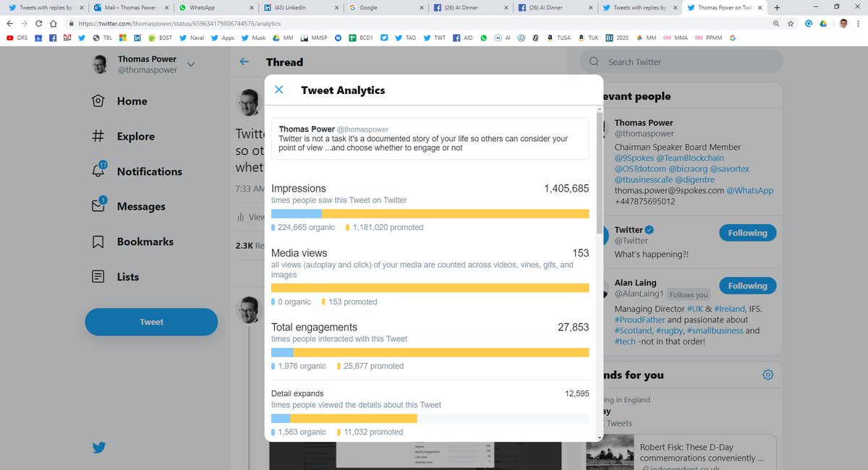Image resolution: width=868 pixels, height=470 pixels.
Task: Open the Chrome three-dot menu
Action: 859,23
